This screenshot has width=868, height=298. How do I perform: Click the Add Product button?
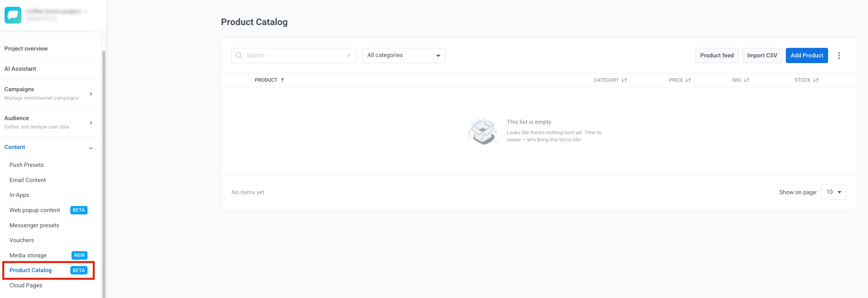coord(807,55)
